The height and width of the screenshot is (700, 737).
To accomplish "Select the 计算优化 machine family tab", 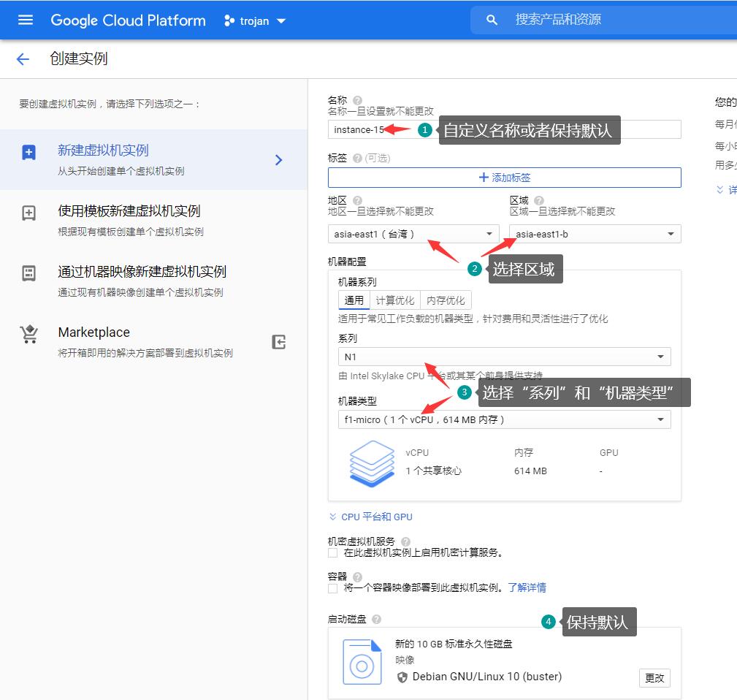I will pos(395,300).
